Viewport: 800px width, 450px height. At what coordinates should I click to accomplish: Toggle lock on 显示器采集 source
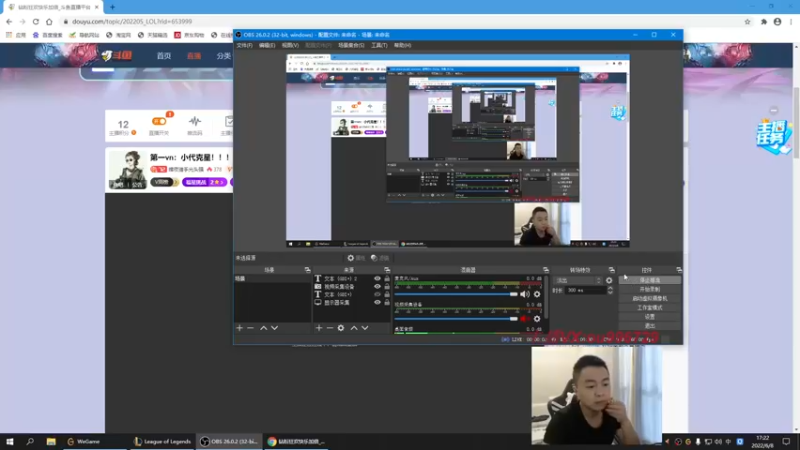[x=387, y=303]
